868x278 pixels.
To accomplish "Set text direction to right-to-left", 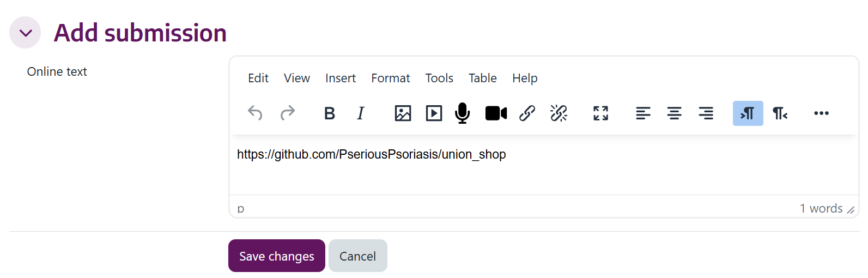I will point(780,113).
